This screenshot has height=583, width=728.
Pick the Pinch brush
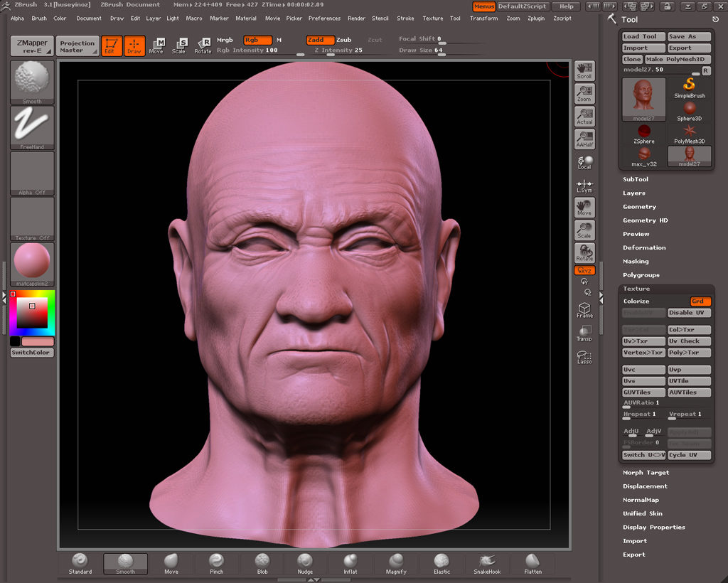[x=217, y=562]
